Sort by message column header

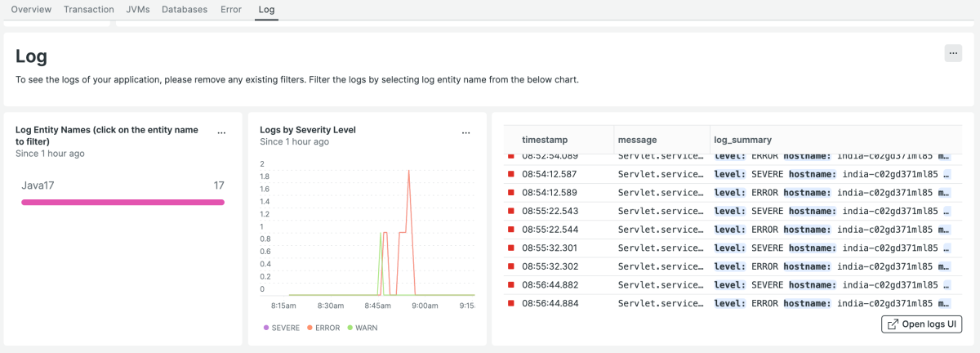pos(637,140)
